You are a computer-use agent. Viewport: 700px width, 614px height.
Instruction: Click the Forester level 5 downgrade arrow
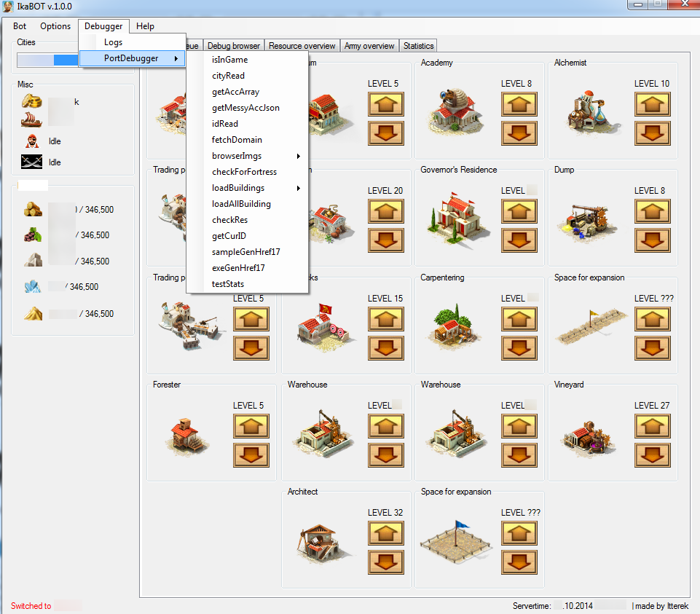[251, 455]
